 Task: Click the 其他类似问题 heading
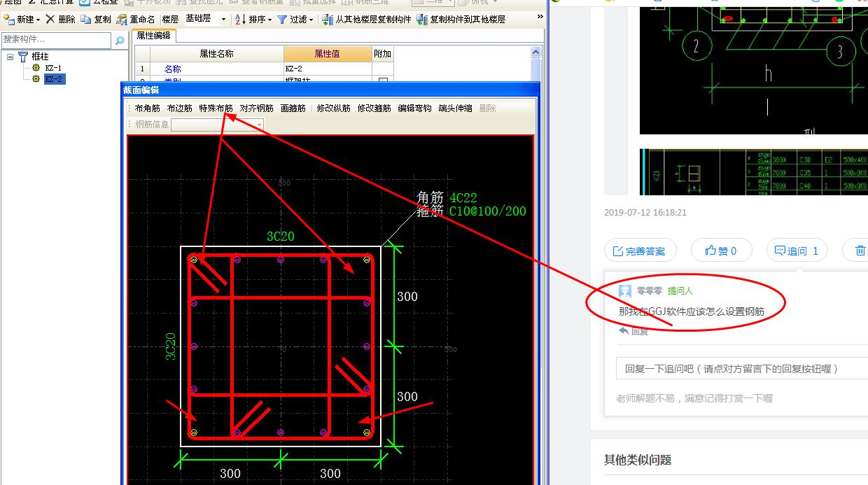coord(638,460)
